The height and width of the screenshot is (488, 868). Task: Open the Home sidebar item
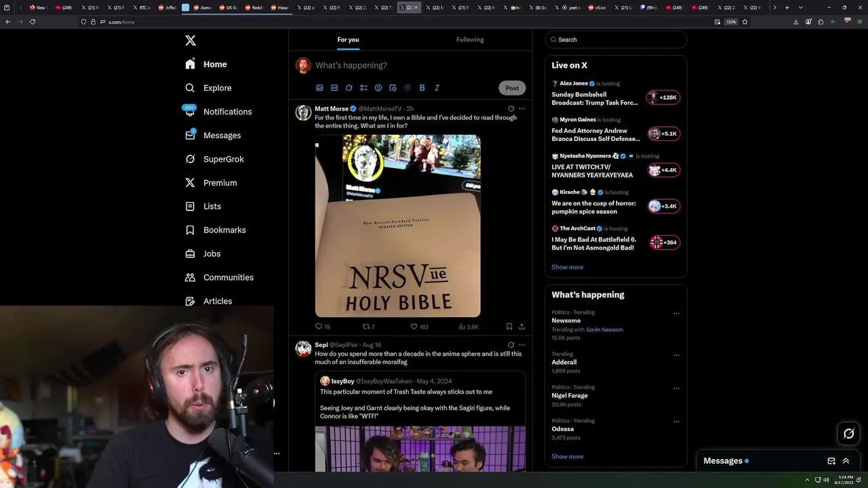(x=206, y=64)
